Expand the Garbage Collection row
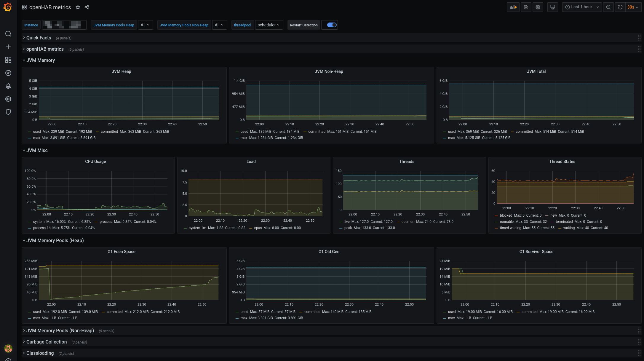The image size is (644, 361). tap(47, 342)
